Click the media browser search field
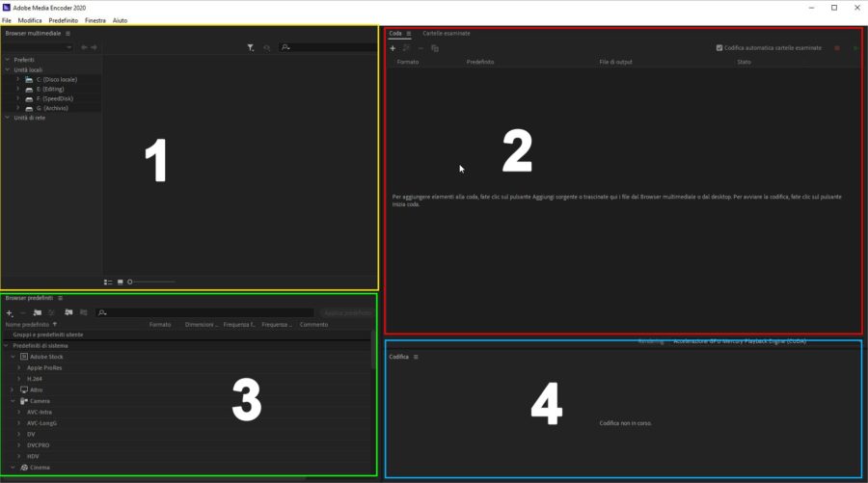The image size is (868, 483). coord(328,48)
